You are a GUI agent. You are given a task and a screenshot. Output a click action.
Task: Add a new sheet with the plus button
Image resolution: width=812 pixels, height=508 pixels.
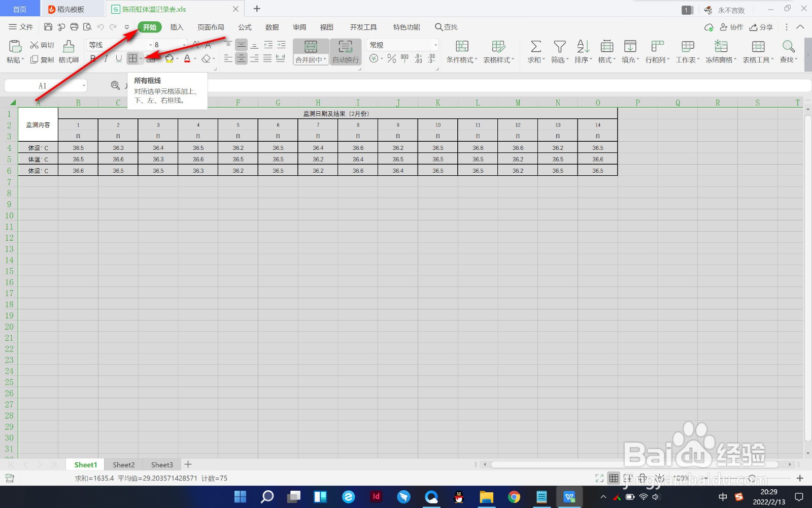pyautogui.click(x=188, y=464)
